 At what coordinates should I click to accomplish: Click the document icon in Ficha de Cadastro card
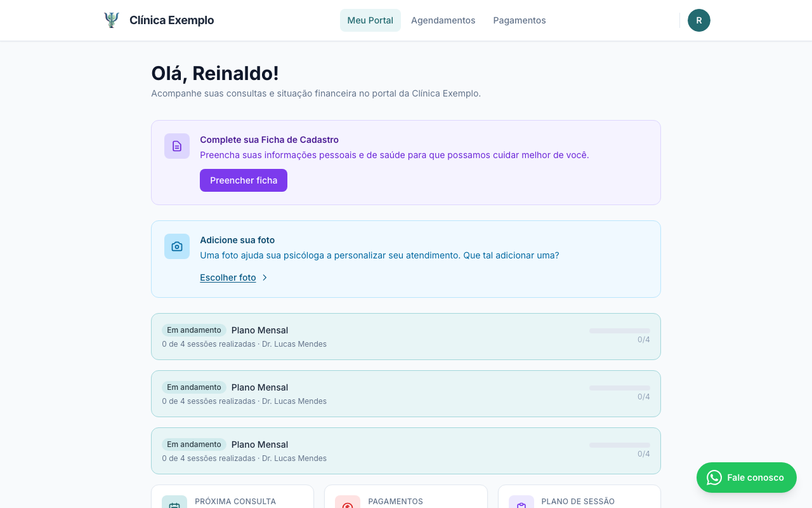point(177,146)
